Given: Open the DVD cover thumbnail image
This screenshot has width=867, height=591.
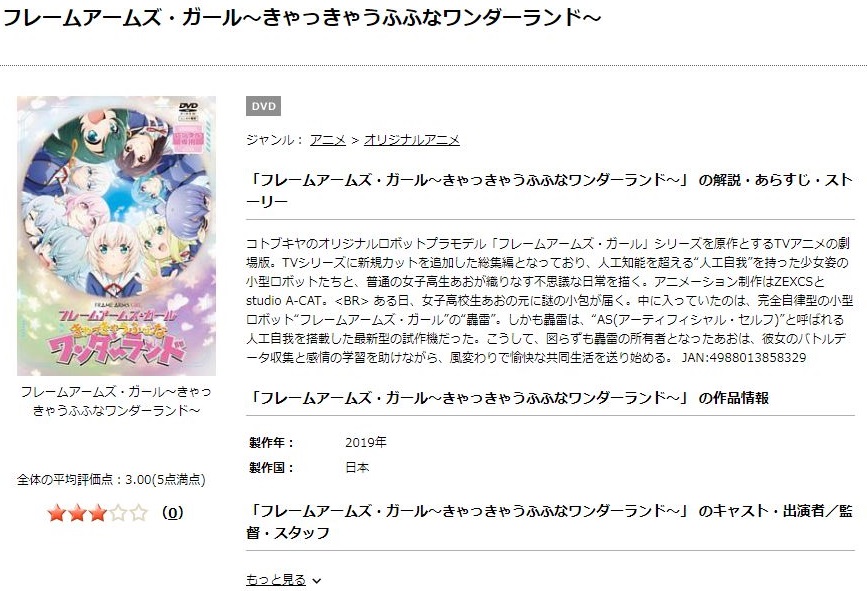Looking at the screenshot, I should tap(116, 236).
